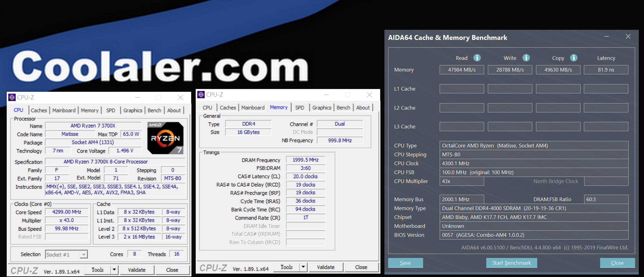Click Memory Copy value 49630 MB/s
The image size is (644, 277).
pos(558,70)
